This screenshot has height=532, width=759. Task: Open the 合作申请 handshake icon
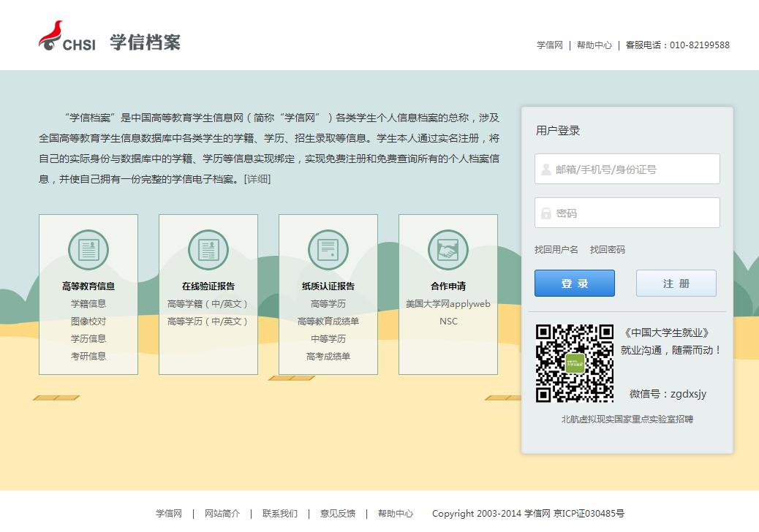(x=448, y=249)
